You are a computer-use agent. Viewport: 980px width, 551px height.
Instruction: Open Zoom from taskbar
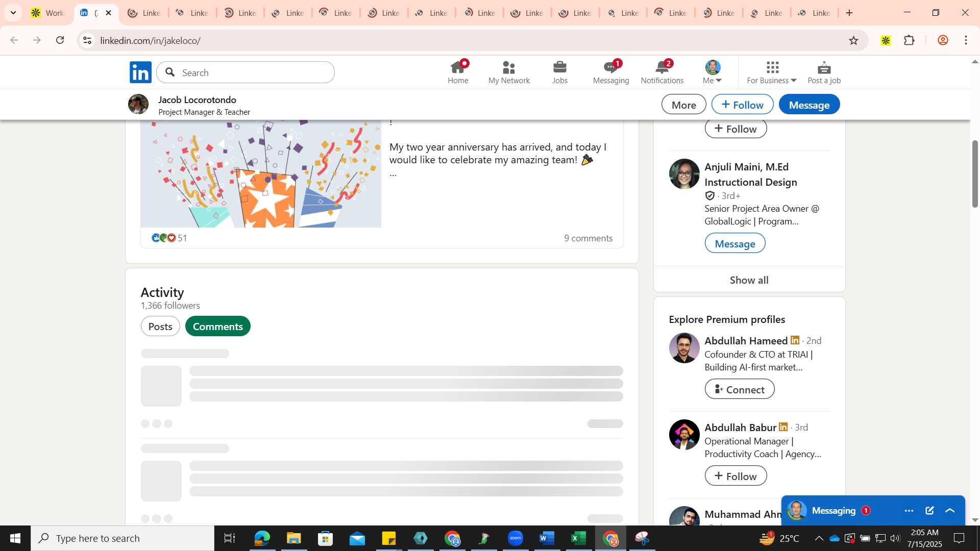point(515,538)
